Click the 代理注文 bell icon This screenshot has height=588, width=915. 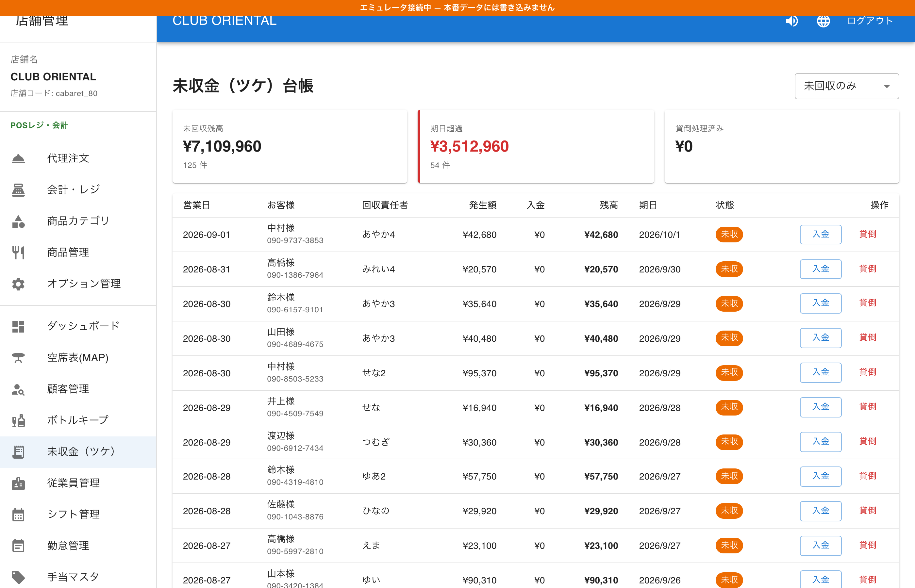coord(18,158)
